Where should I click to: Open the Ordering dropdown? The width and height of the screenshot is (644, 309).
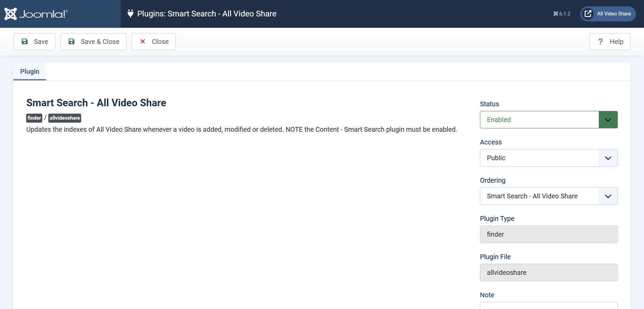(x=549, y=196)
